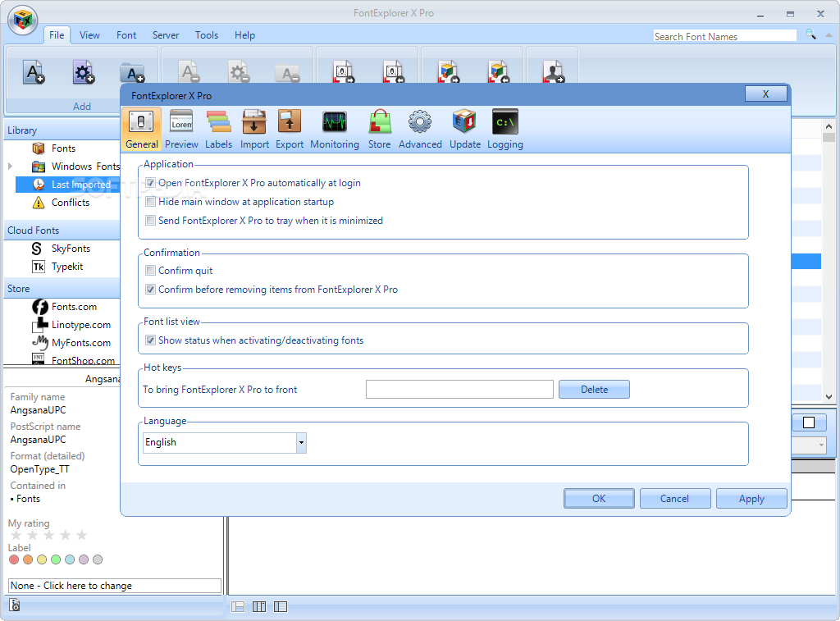Open the Export preferences tab
This screenshot has width=840, height=621.
pyautogui.click(x=290, y=129)
